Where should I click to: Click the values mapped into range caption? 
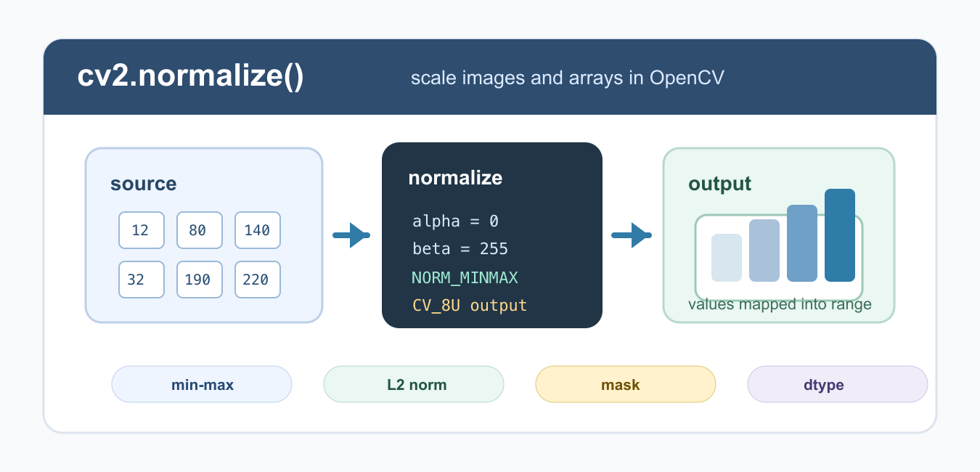point(780,305)
